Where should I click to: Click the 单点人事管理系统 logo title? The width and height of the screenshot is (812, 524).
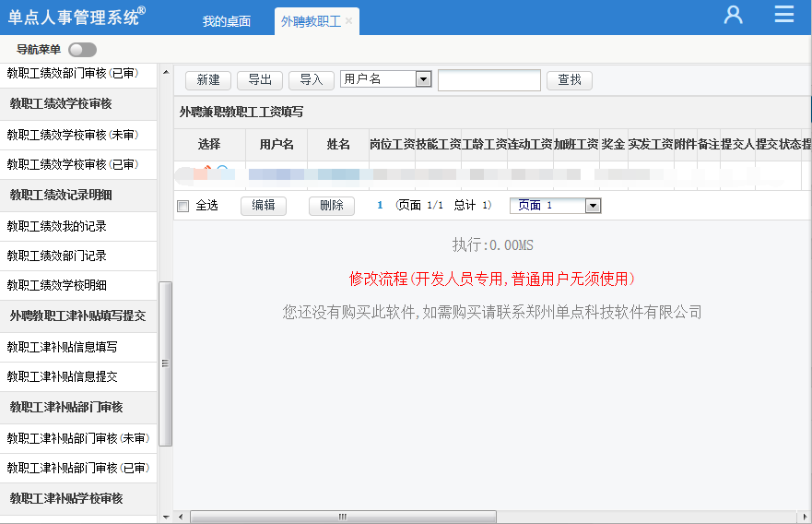[76, 17]
